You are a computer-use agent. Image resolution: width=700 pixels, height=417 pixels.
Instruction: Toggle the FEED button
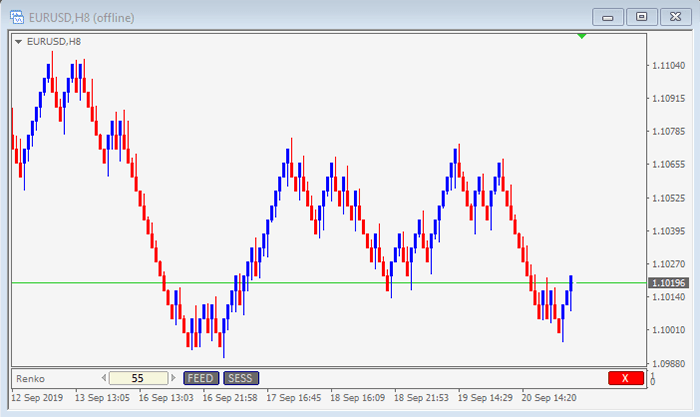pos(200,378)
